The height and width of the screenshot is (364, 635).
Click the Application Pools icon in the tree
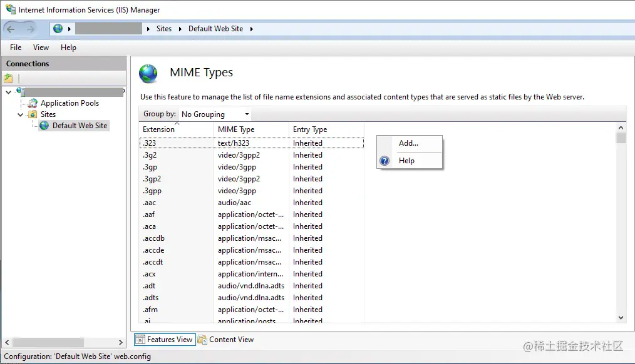[x=33, y=103]
